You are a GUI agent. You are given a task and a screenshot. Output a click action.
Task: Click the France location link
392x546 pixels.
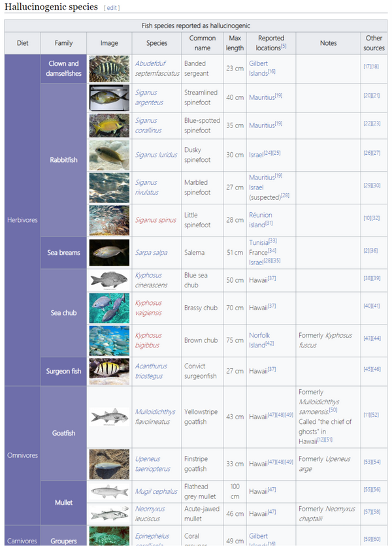(258, 253)
